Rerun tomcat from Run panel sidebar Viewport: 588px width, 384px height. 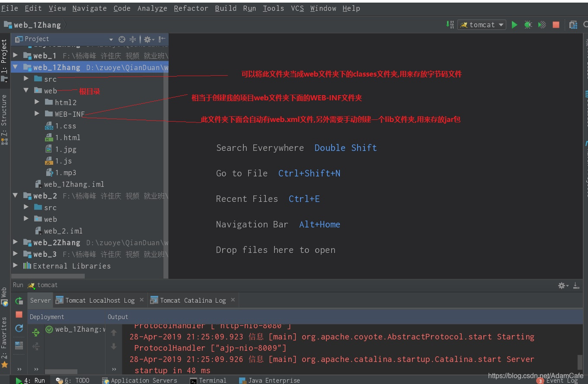[x=19, y=301]
